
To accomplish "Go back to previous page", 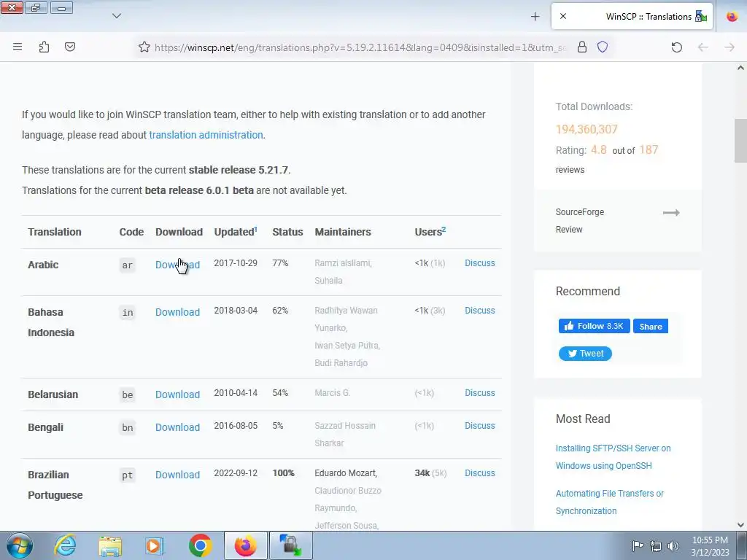I will (703, 47).
